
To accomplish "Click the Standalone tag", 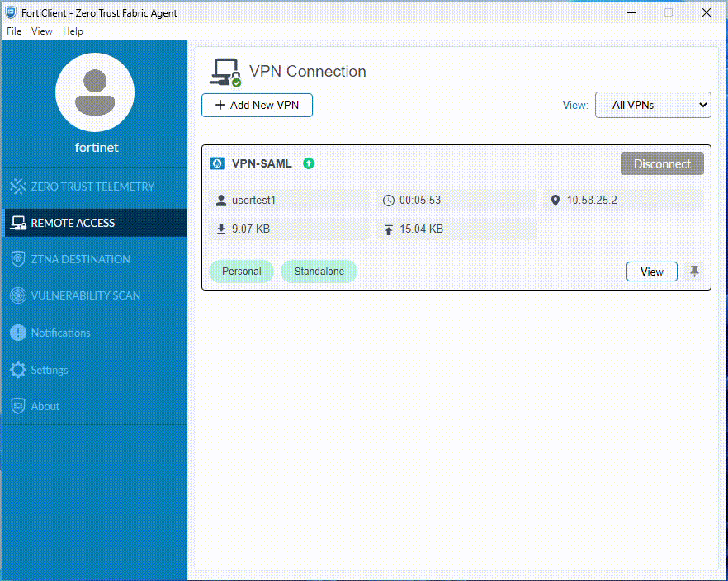I will pyautogui.click(x=319, y=272).
